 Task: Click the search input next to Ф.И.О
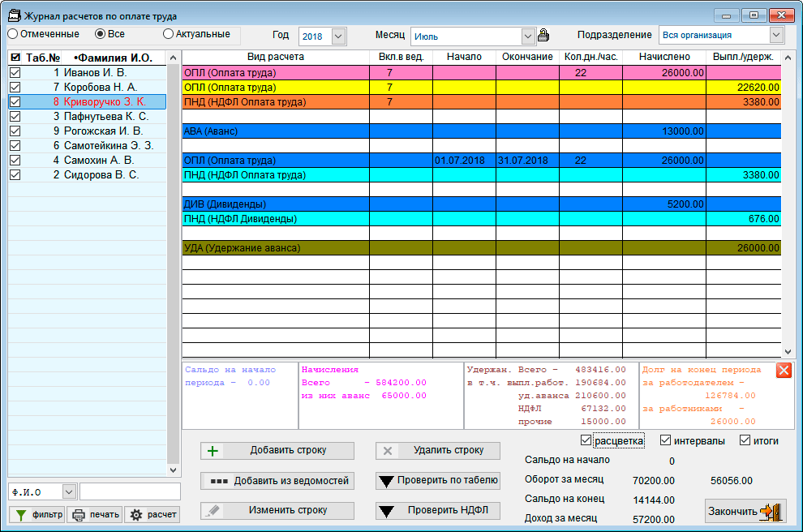click(130, 491)
